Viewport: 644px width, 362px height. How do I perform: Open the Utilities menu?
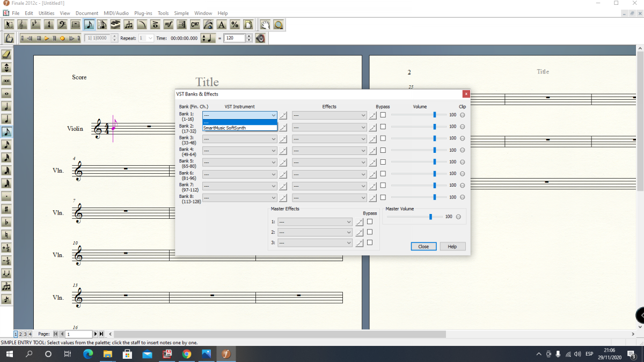[46, 13]
